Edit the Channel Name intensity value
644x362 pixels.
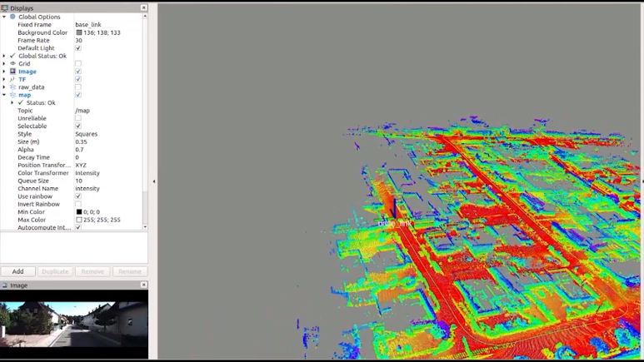tap(108, 188)
